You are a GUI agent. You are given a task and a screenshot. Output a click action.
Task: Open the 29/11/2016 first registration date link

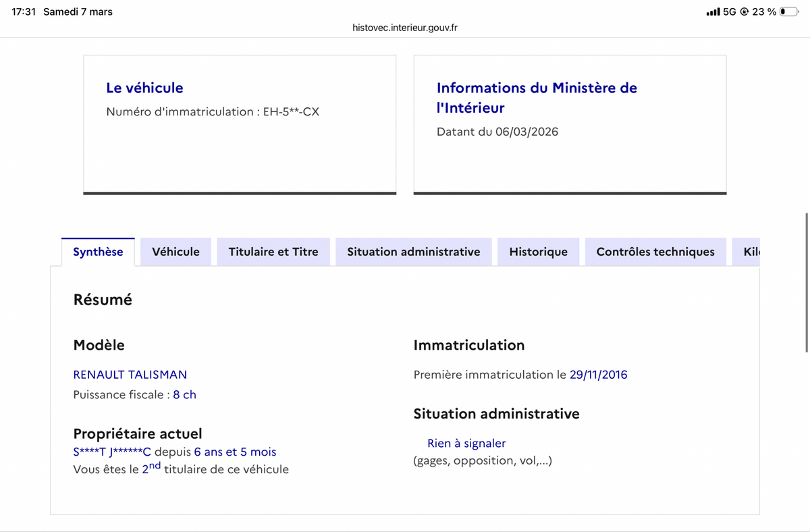[598, 375]
